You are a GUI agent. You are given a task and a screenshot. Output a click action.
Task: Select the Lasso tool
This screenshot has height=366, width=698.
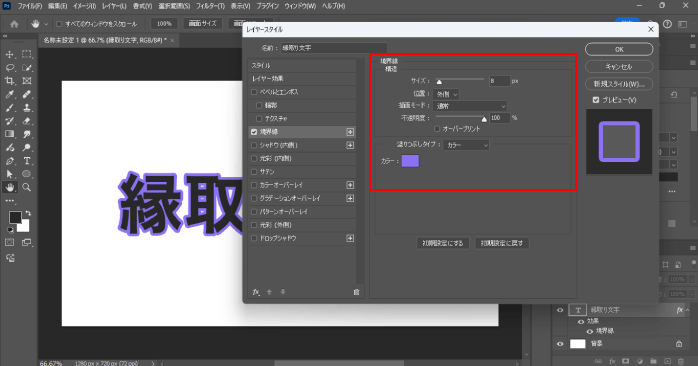point(10,68)
